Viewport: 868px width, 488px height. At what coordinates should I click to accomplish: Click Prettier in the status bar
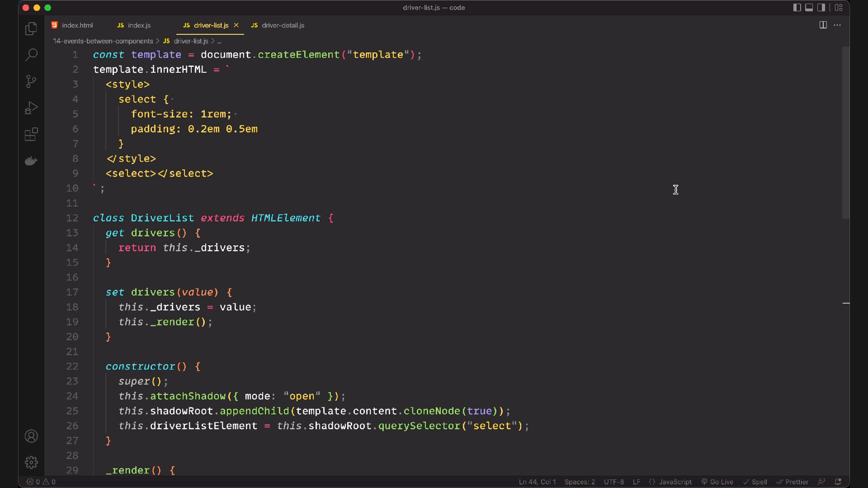point(796,482)
